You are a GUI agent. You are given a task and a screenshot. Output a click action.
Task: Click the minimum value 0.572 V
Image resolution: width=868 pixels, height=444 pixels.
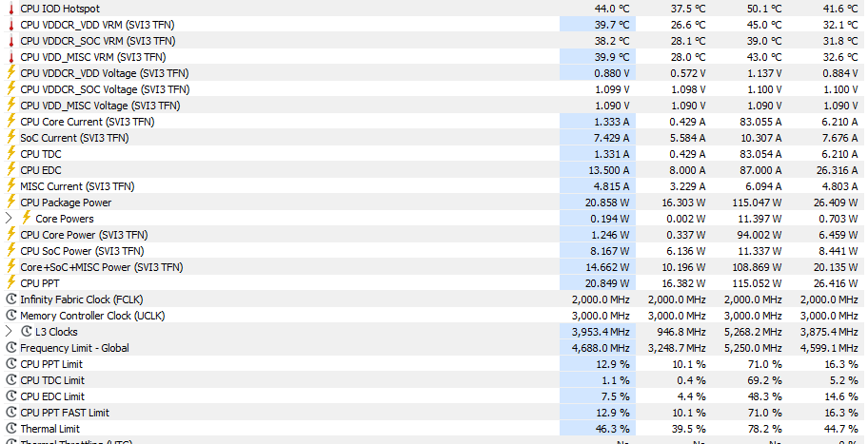pos(687,73)
